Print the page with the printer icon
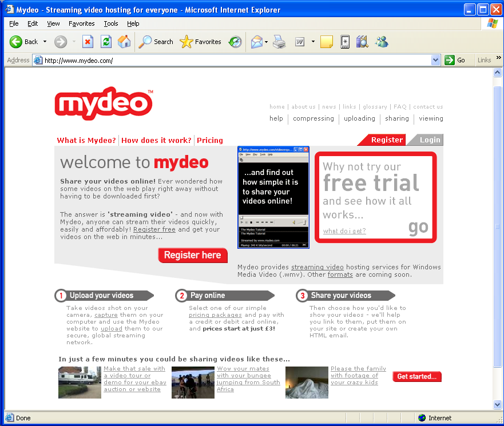 [279, 42]
